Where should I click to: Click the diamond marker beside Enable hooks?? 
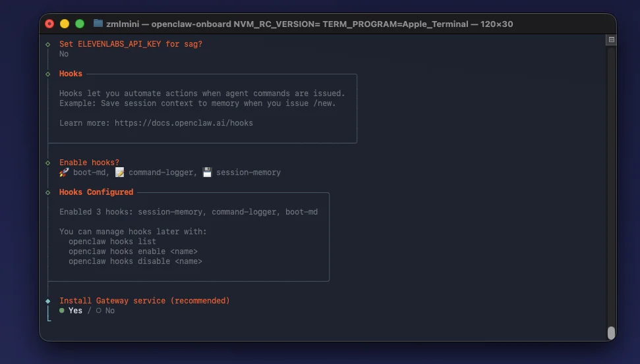click(47, 163)
